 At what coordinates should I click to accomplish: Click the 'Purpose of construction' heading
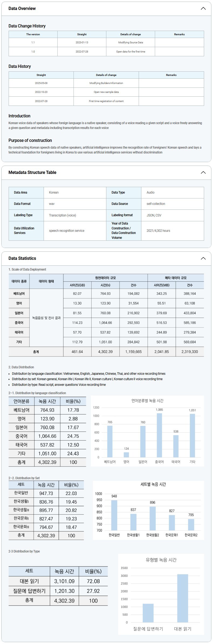tap(30, 140)
